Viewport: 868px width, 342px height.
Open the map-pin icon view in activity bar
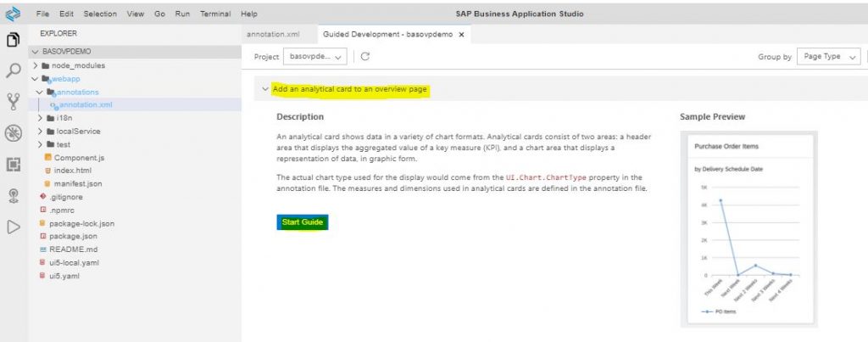(x=14, y=196)
